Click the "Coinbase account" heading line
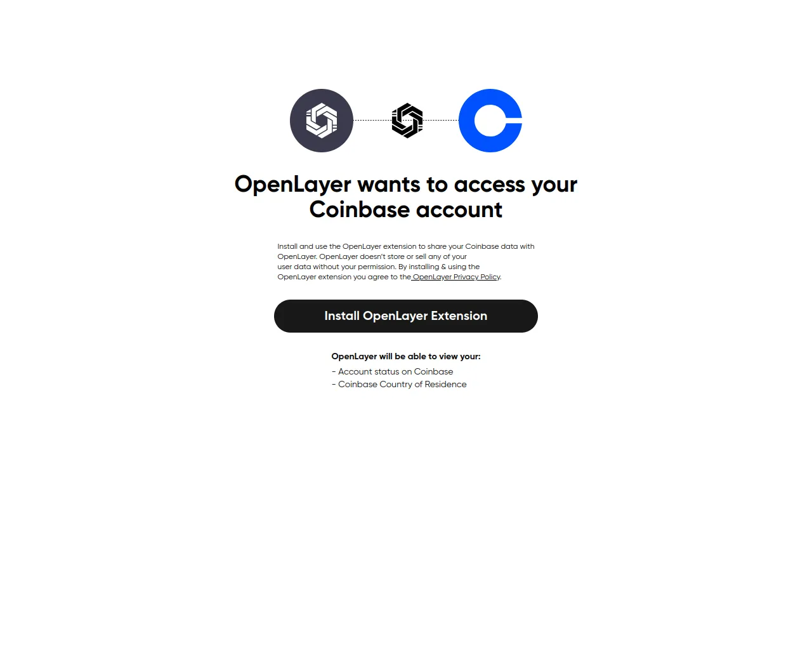This screenshot has width=812, height=650. coord(406,209)
